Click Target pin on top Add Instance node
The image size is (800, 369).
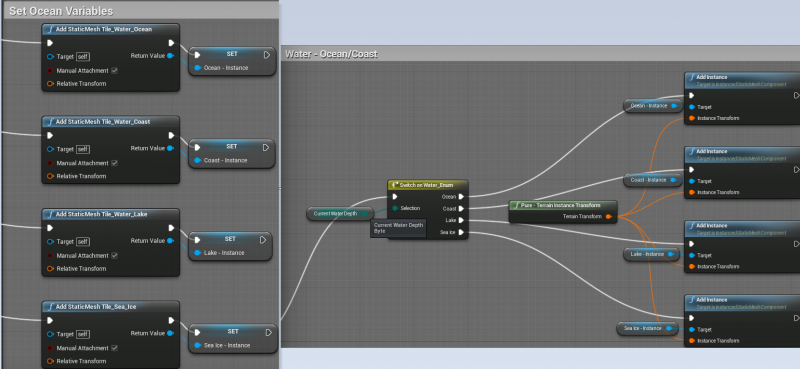(x=691, y=107)
